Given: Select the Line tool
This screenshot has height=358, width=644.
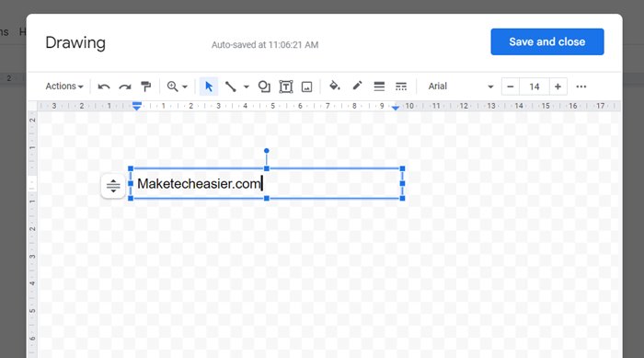Looking at the screenshot, I should tap(230, 87).
